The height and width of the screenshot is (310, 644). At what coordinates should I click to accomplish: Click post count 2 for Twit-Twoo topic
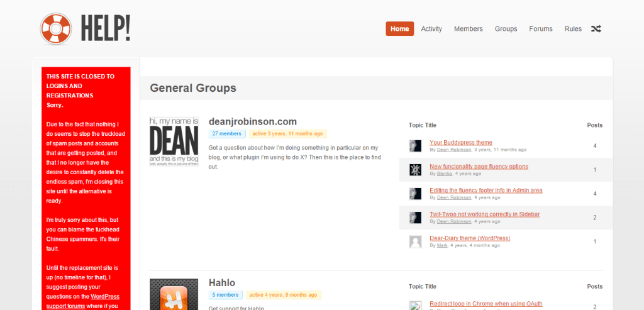[x=595, y=217]
